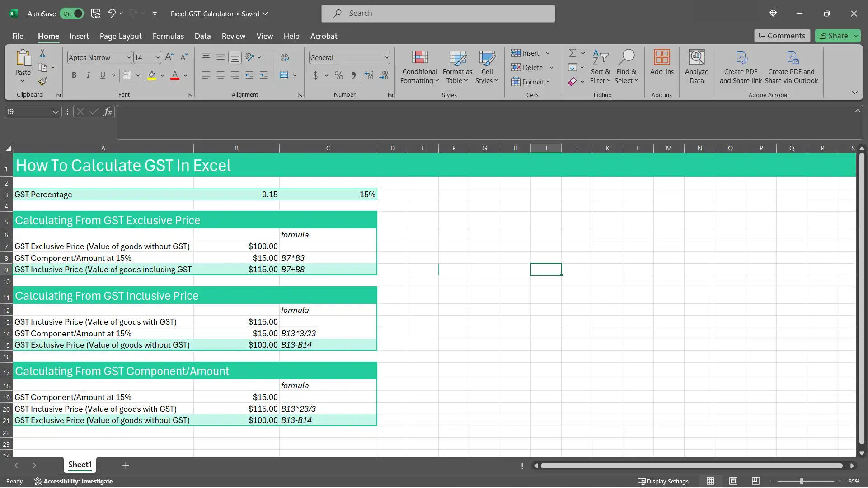The height and width of the screenshot is (488, 868).
Task: Switch to the Page Layout tab
Action: pyautogui.click(x=121, y=36)
